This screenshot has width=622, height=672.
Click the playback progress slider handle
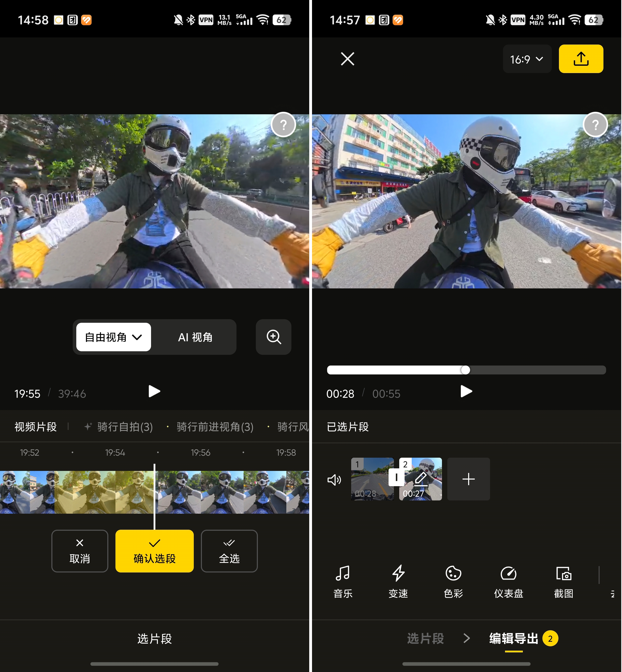(465, 370)
